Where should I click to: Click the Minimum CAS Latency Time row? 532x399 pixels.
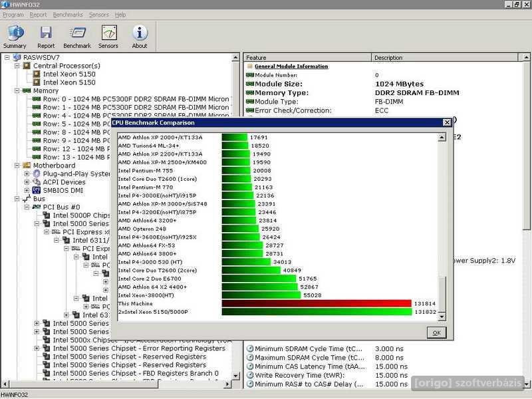click(x=311, y=366)
